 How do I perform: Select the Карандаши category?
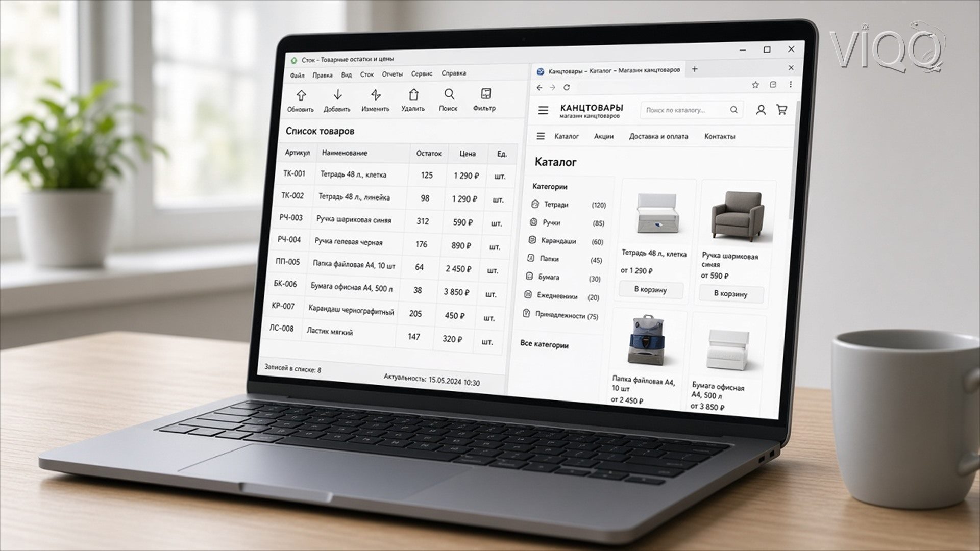pyautogui.click(x=559, y=240)
